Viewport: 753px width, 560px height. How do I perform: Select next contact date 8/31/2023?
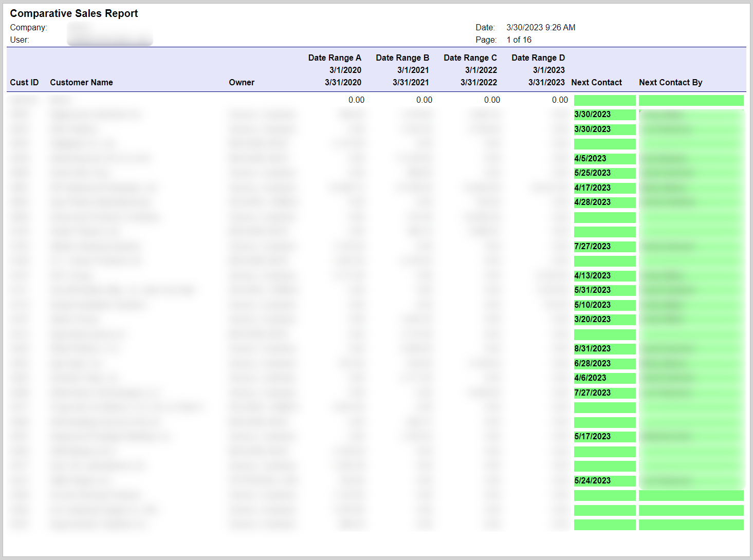click(592, 348)
